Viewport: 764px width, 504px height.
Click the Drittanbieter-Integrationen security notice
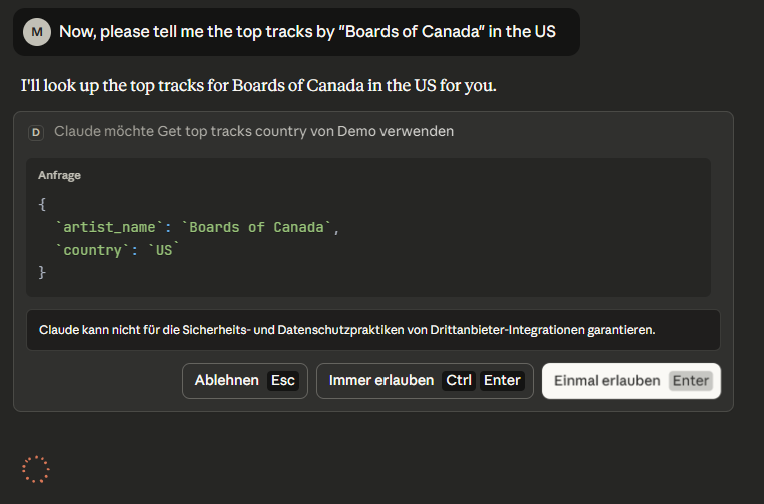coord(347,329)
